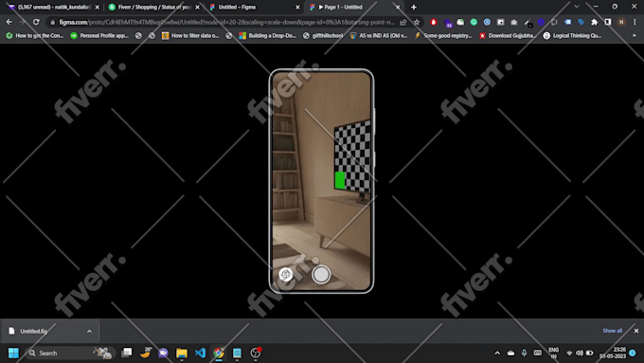The image size is (644, 363).
Task: Open the Chrome profile avatar N
Action: [x=621, y=22]
